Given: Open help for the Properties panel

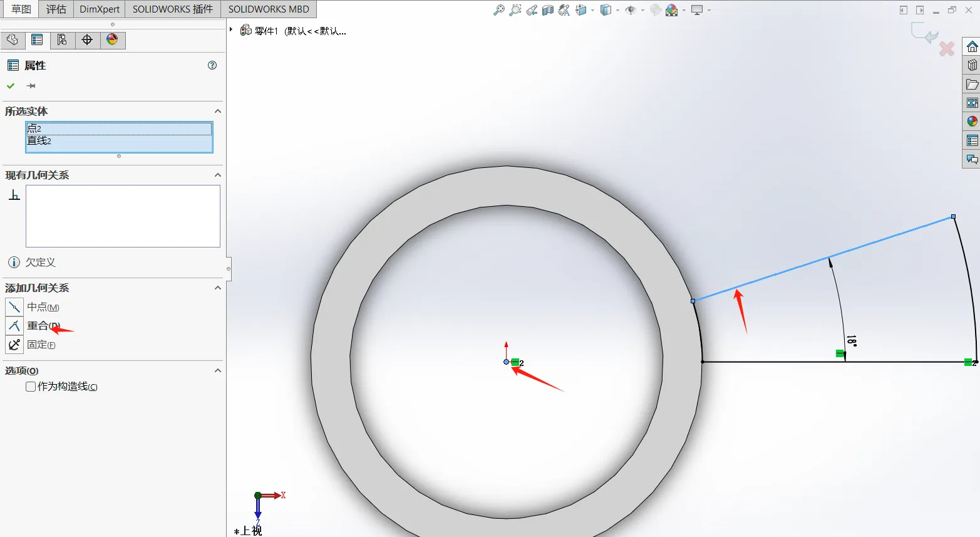Looking at the screenshot, I should [x=212, y=65].
